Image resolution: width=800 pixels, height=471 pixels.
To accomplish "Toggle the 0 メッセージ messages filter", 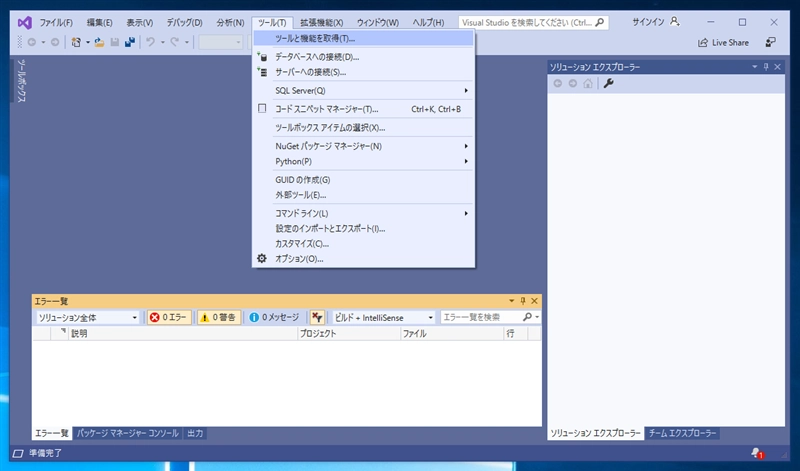I will tap(274, 317).
